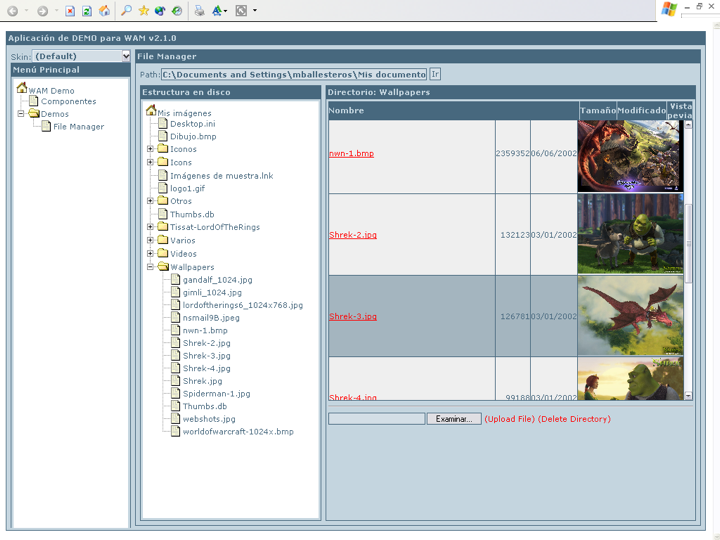Open the Shrek-2.jpg link
The width and height of the screenshot is (720, 540).
click(x=353, y=235)
